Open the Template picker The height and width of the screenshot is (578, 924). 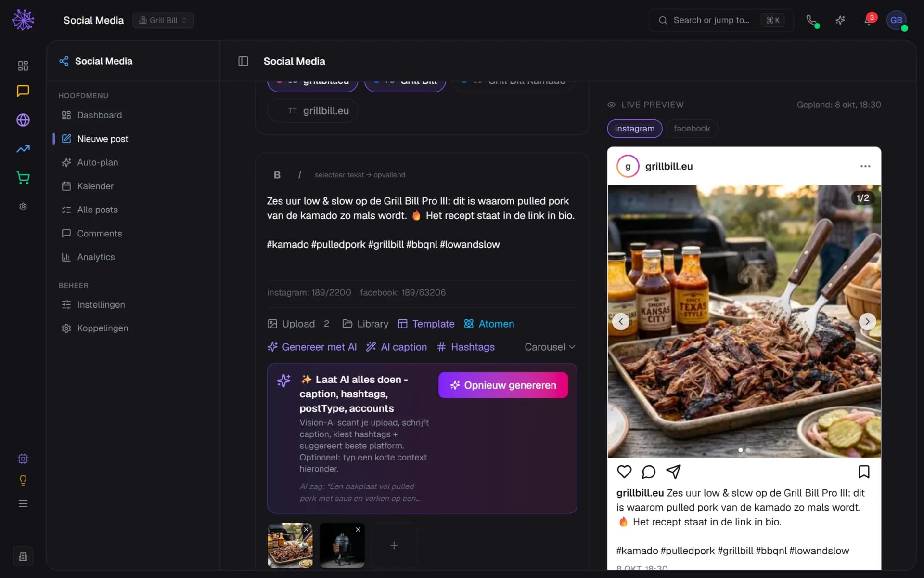click(426, 324)
